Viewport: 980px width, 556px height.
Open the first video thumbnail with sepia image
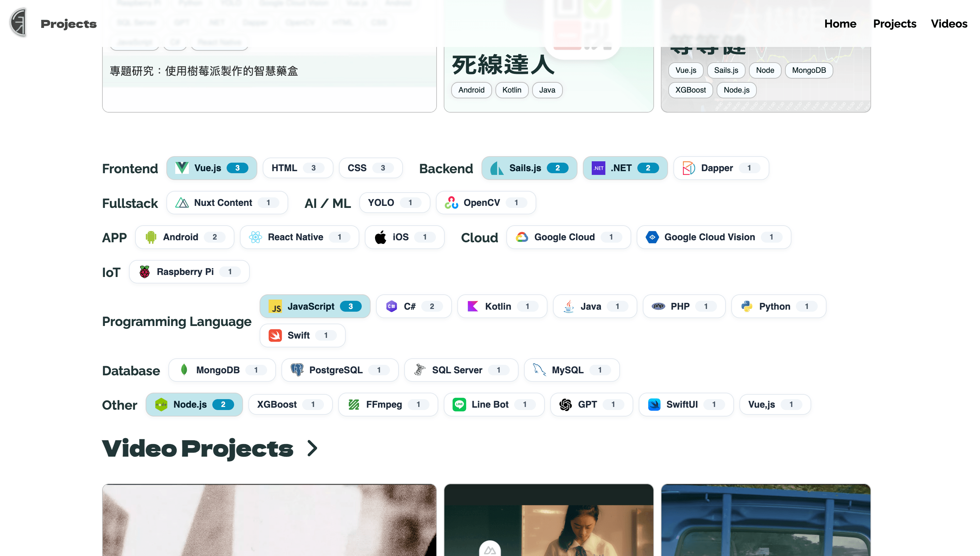tap(269, 520)
